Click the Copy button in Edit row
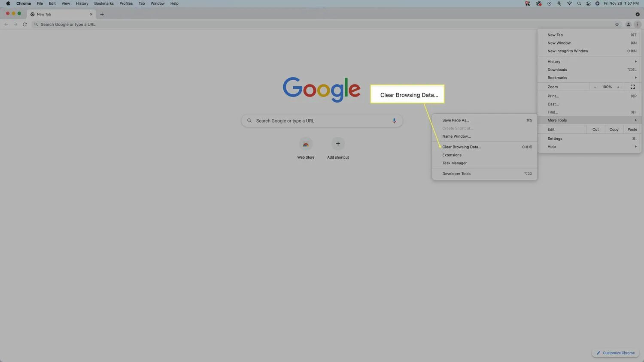The width and height of the screenshot is (644, 362). click(x=614, y=129)
